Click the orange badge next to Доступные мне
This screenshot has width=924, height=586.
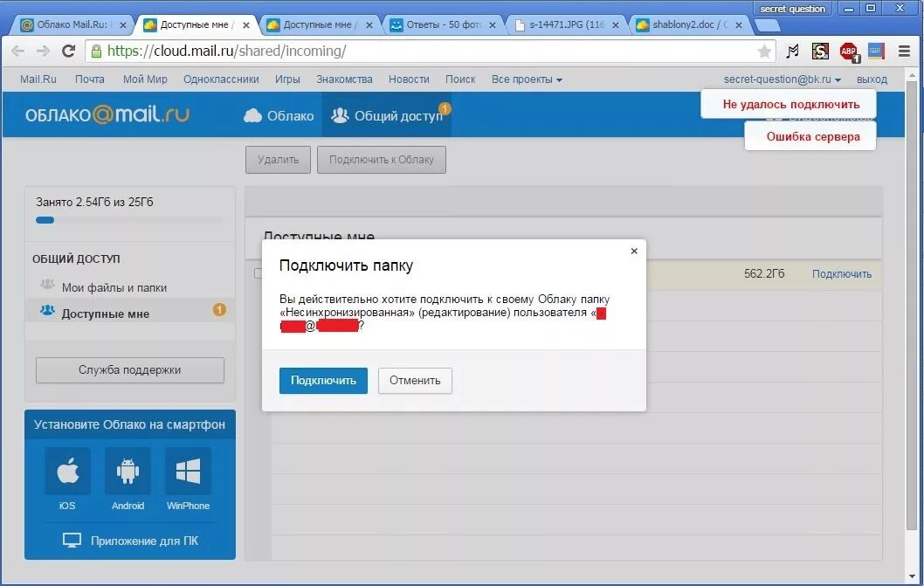[219, 310]
